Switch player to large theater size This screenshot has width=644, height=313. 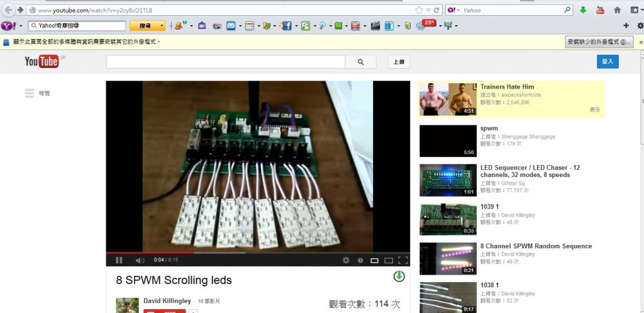click(389, 260)
